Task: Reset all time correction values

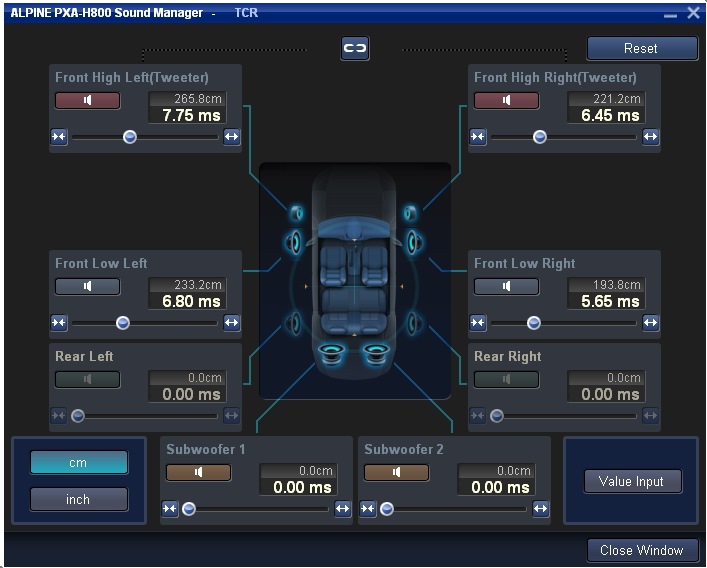Action: tap(642, 48)
